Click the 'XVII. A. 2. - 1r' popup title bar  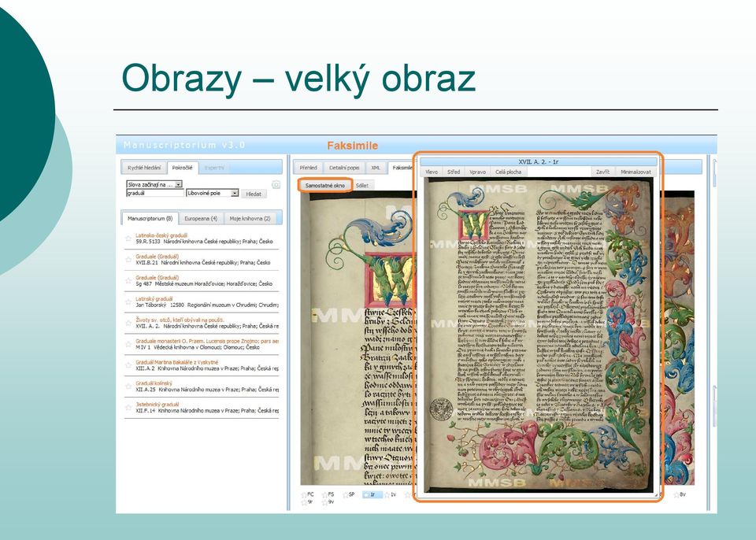[x=538, y=162]
